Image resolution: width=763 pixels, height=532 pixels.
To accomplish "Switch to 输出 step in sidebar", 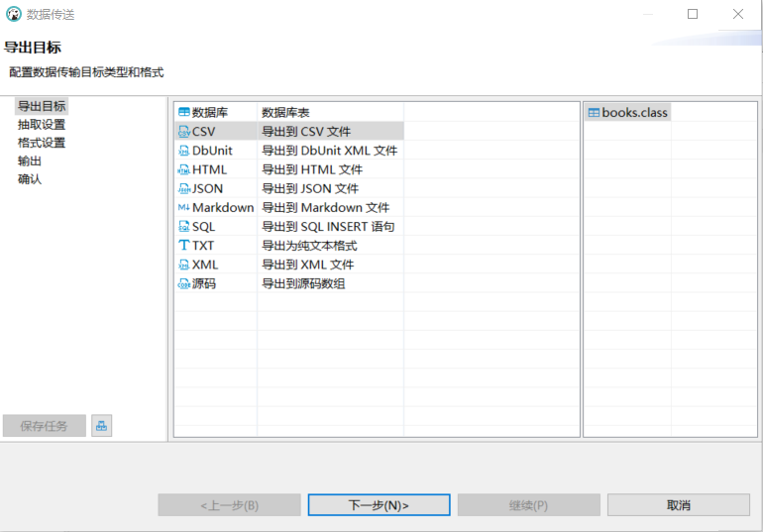I will [x=30, y=160].
